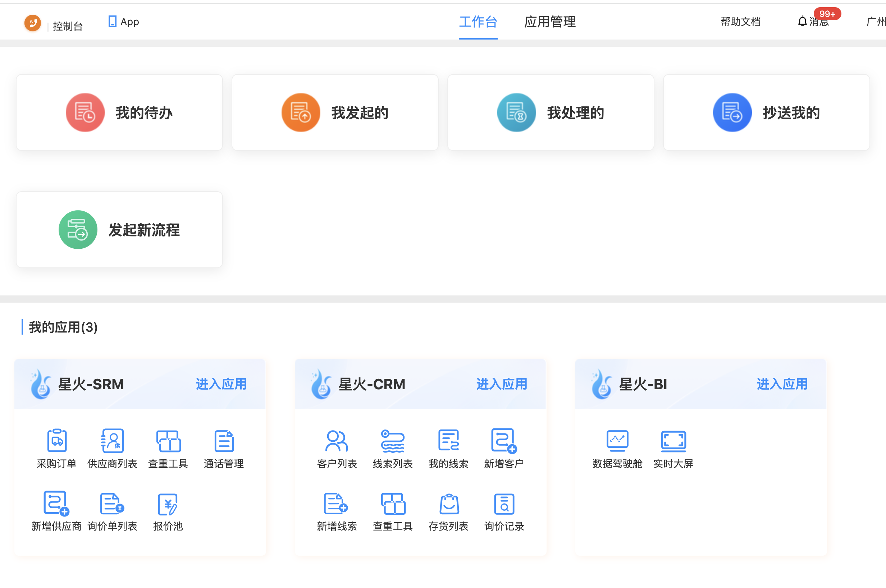Screen dimensions: 886x588
Task: Open the 数据驾驶舱 icon
Action: (617, 441)
